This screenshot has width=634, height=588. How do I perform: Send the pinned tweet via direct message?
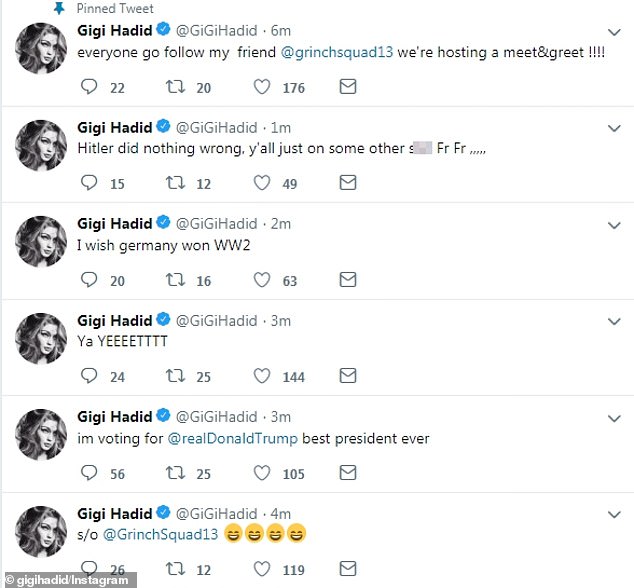pyautogui.click(x=348, y=87)
